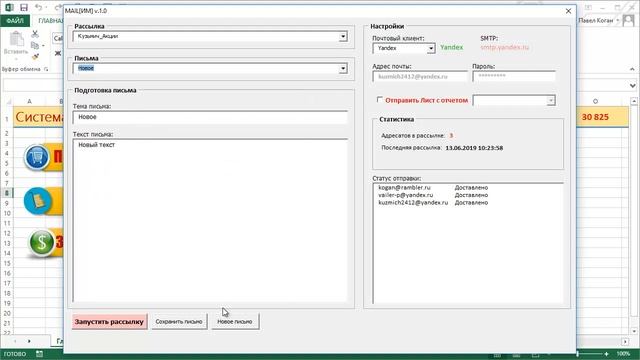Close the MAIL[ИМ] dialog window

point(568,11)
